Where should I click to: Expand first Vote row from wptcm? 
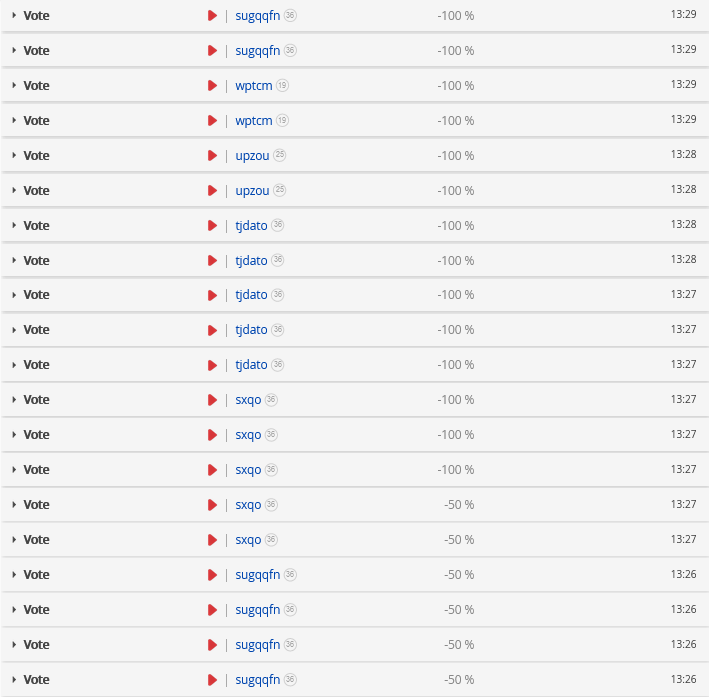click(x=14, y=86)
